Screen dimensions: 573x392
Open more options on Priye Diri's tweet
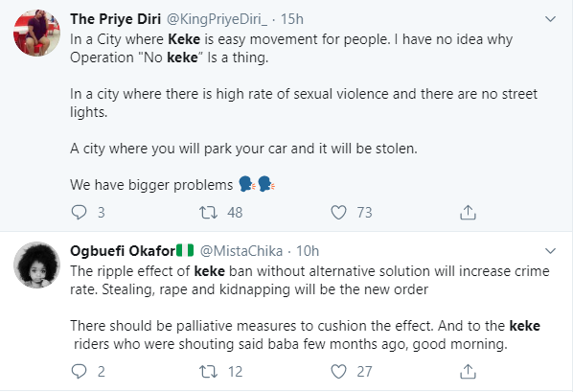(550, 18)
